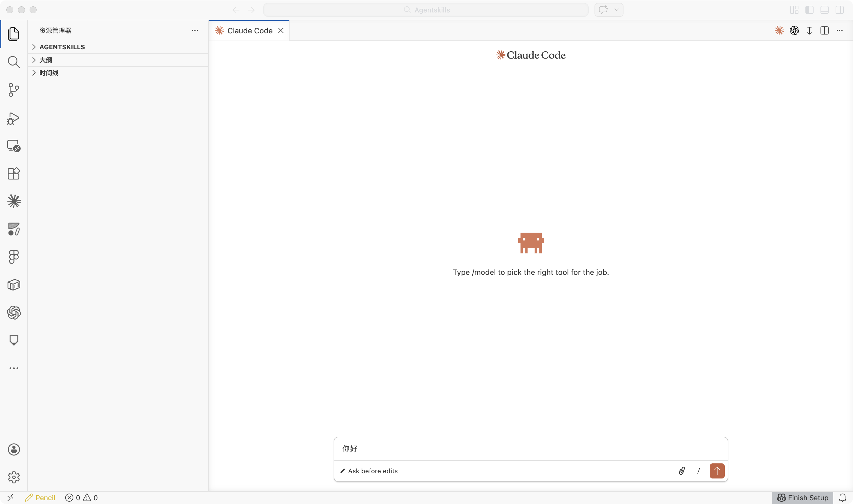Open the Figma extension icon
Image resolution: width=853 pixels, height=504 pixels.
click(x=14, y=257)
